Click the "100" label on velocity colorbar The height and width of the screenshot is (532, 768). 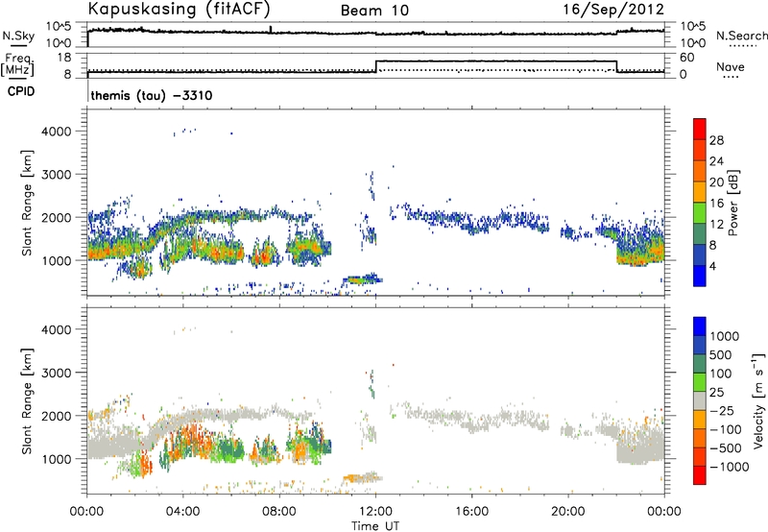point(720,374)
